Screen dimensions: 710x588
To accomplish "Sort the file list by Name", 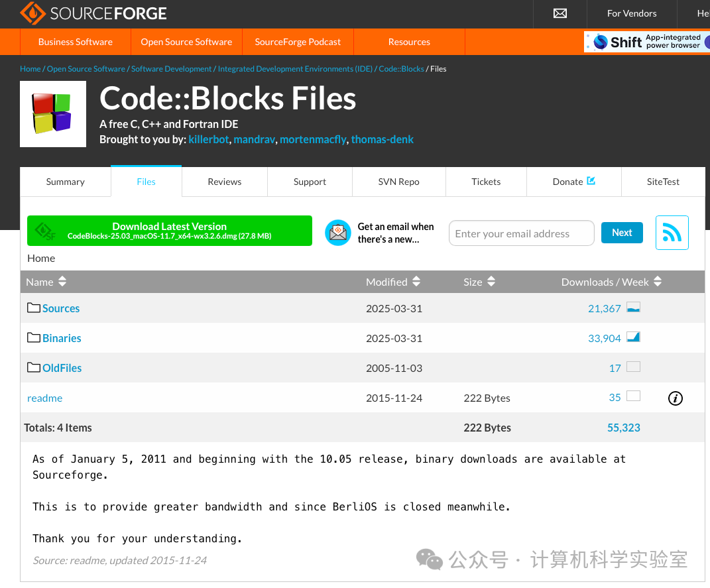I will click(46, 282).
